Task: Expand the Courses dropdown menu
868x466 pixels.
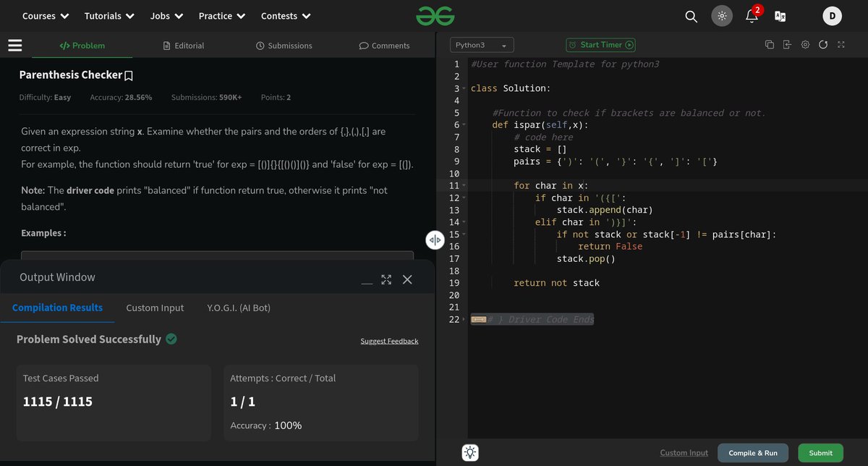Action: pos(46,16)
